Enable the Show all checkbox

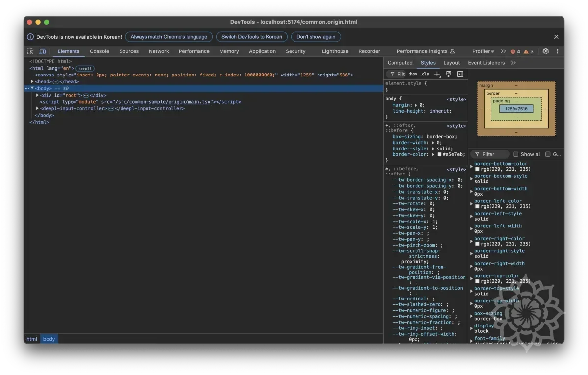point(515,154)
